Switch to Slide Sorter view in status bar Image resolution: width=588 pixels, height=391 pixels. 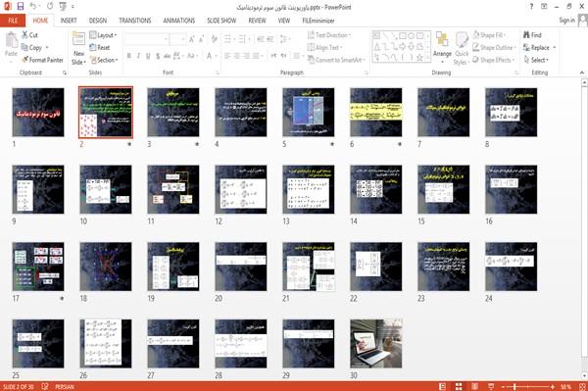pos(459,386)
